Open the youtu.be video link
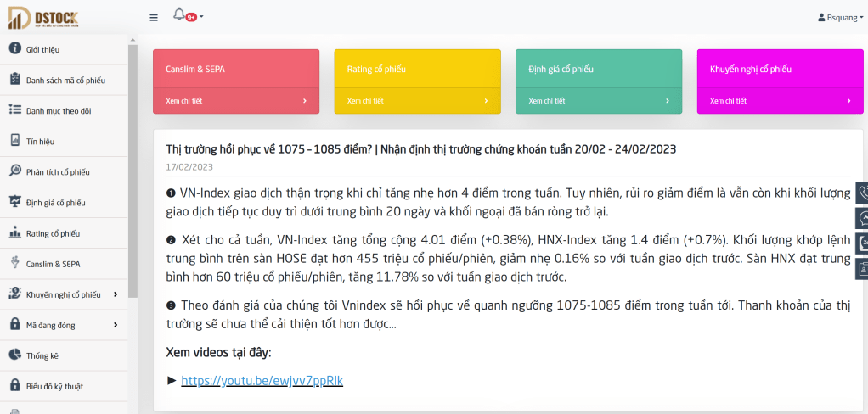Image resolution: width=868 pixels, height=414 pixels. tap(262, 381)
